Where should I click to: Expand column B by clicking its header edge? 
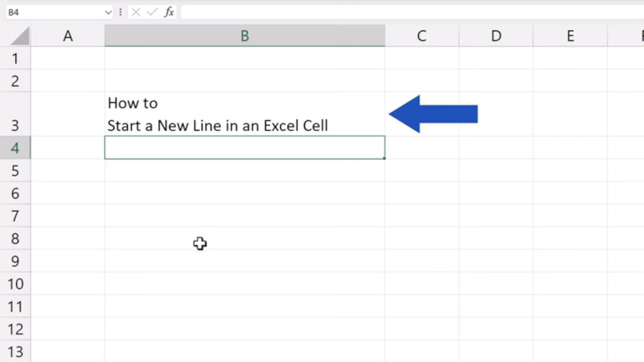tap(384, 36)
